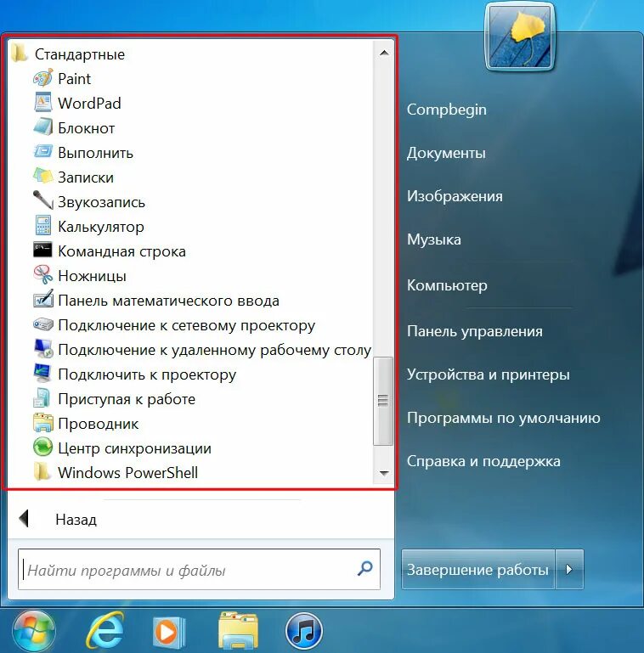Click the Выполнить text label

tap(95, 153)
